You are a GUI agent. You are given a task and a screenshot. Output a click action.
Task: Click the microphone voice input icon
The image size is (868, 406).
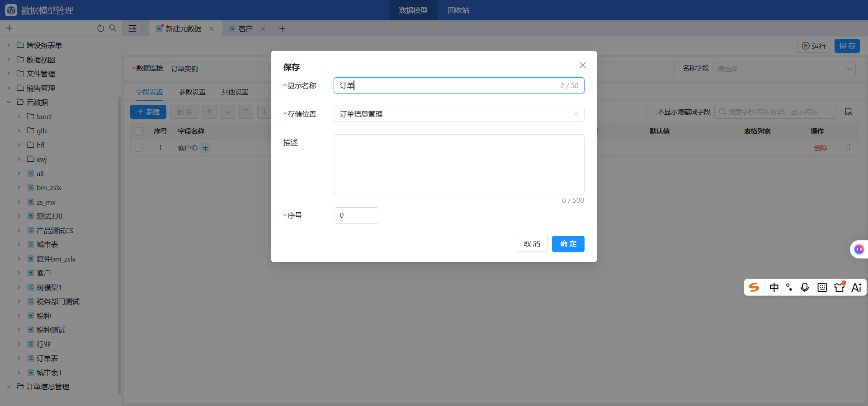pos(805,287)
